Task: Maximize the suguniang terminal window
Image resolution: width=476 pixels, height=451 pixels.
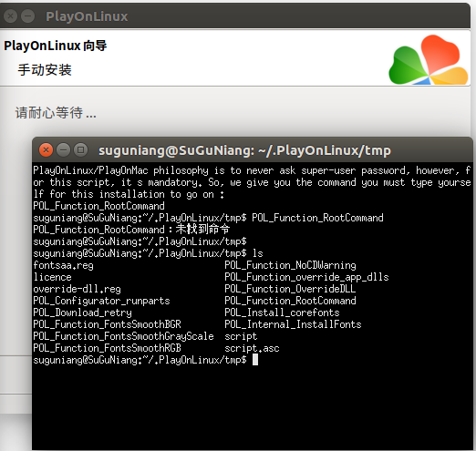Action: click(80, 149)
